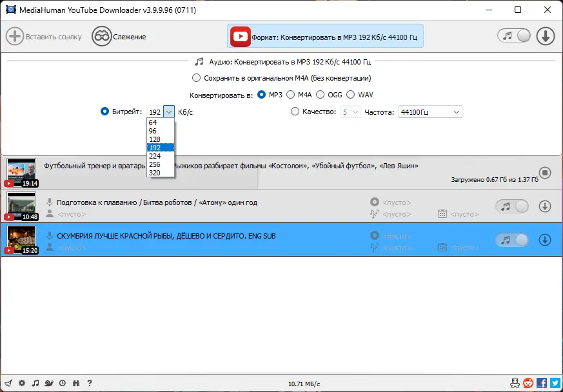Open the Формат: Конвертировать в MP3 panel button
The height and width of the screenshot is (392, 563).
[x=325, y=36]
